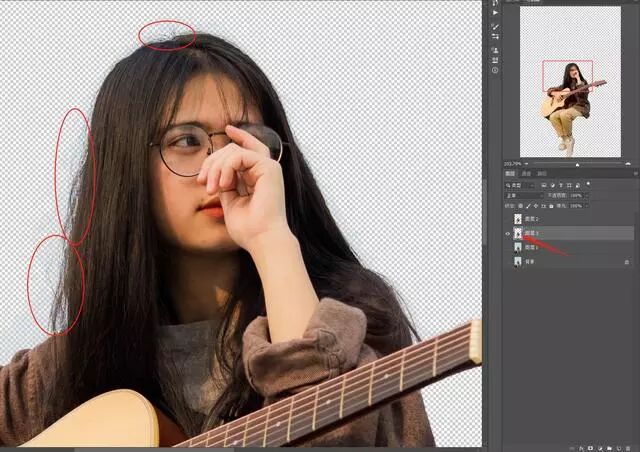Click the Opacity value field

pos(576,196)
